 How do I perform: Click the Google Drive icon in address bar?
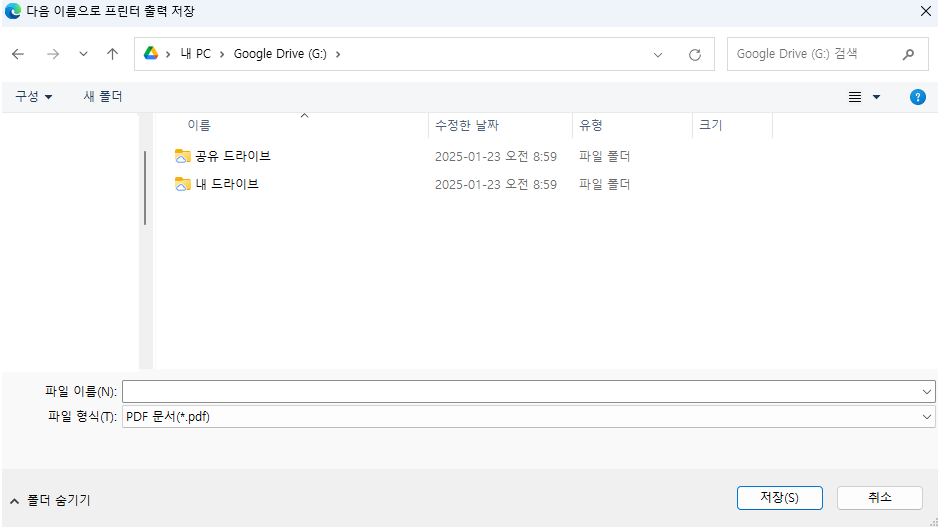(151, 54)
